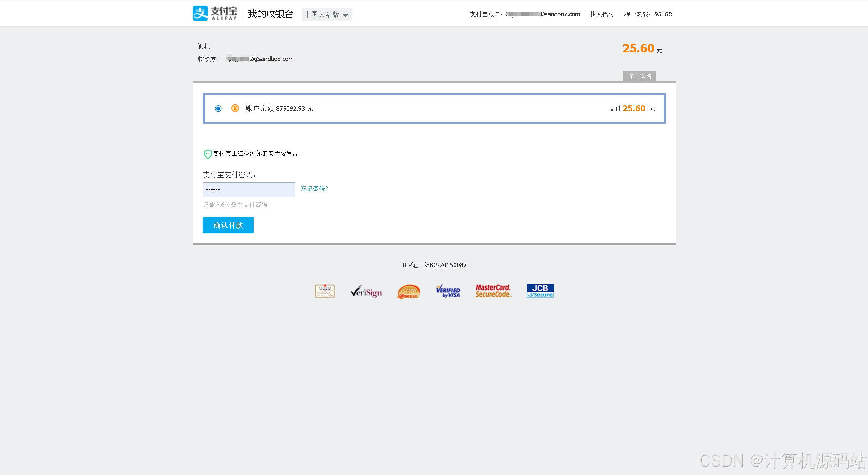Click the 我的收银台 title text
The height and width of the screenshot is (475, 868).
pyautogui.click(x=271, y=14)
